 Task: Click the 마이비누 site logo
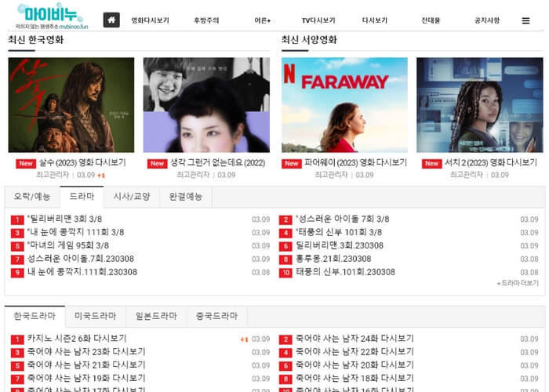pos(51,16)
